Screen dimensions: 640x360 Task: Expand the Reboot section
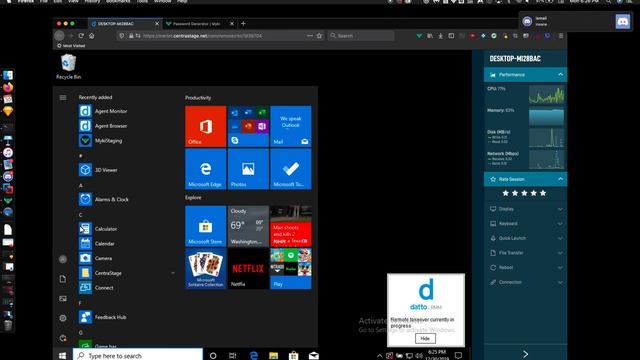click(x=525, y=267)
